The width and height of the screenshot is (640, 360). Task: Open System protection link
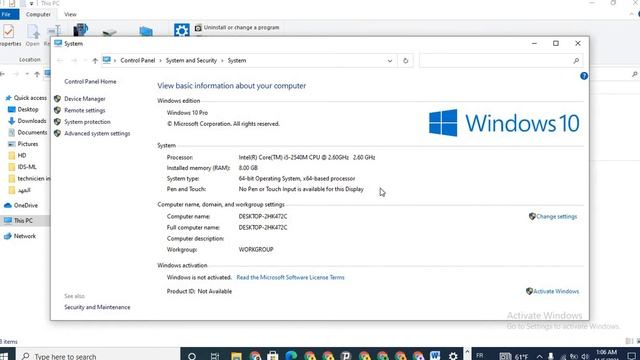[87, 122]
